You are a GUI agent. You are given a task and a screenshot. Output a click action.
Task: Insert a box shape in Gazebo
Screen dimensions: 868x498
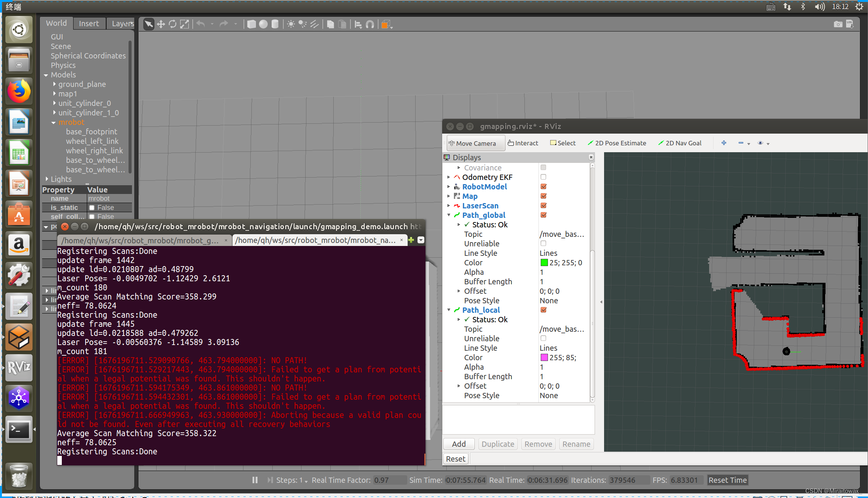click(251, 24)
